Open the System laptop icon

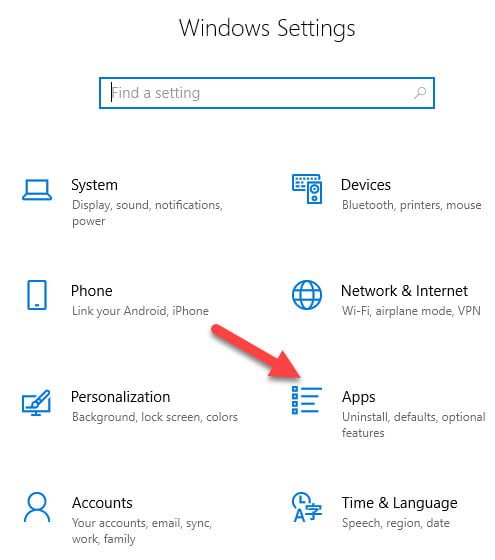37,190
